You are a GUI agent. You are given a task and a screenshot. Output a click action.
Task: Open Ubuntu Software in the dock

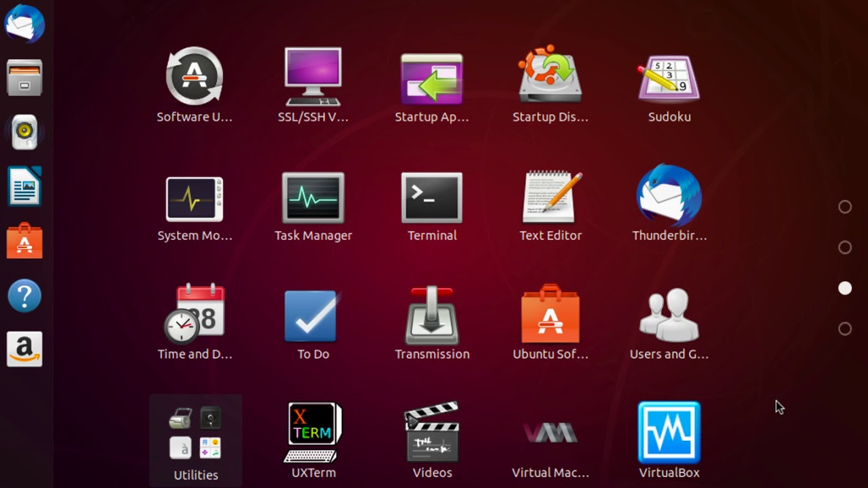pos(24,241)
